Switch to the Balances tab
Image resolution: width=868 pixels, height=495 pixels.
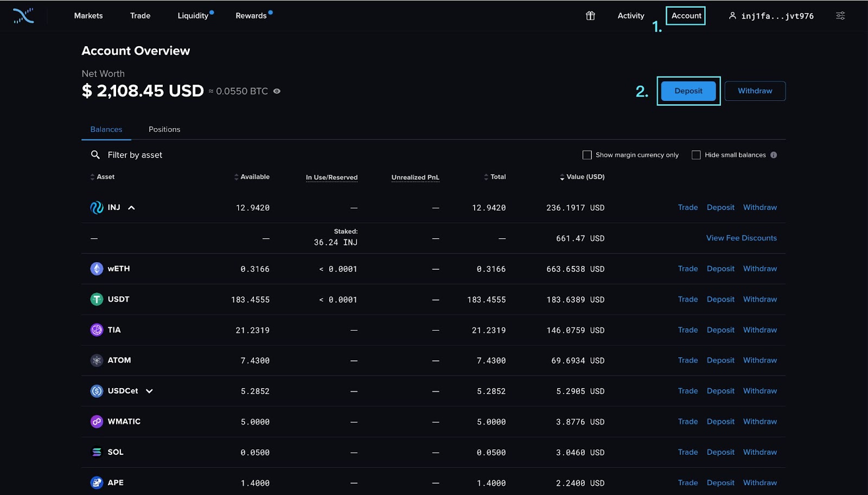coord(106,129)
